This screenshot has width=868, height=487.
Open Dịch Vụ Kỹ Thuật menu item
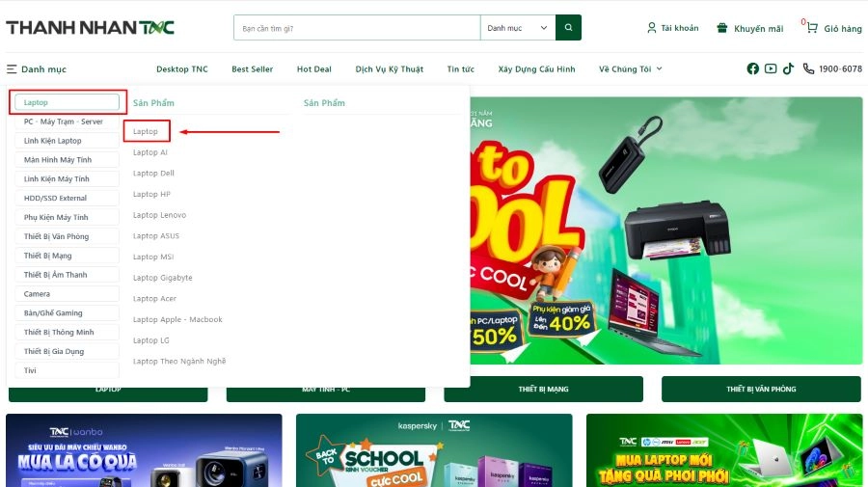point(390,69)
